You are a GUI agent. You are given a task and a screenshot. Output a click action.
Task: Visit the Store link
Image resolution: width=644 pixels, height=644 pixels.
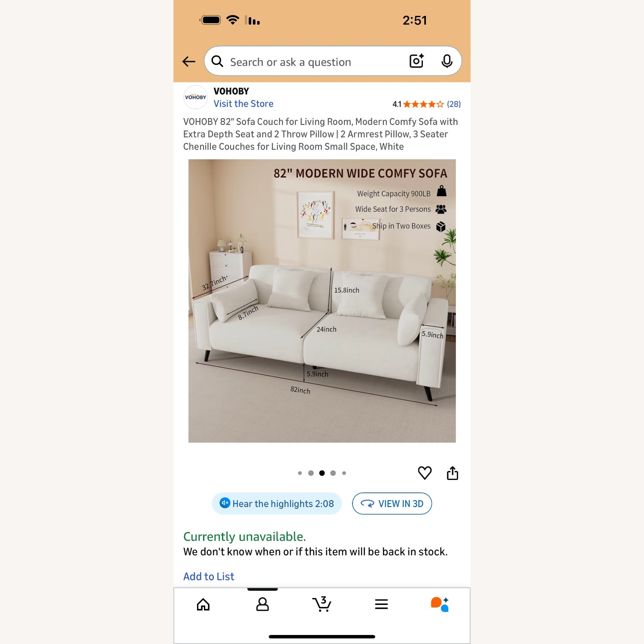tap(243, 104)
